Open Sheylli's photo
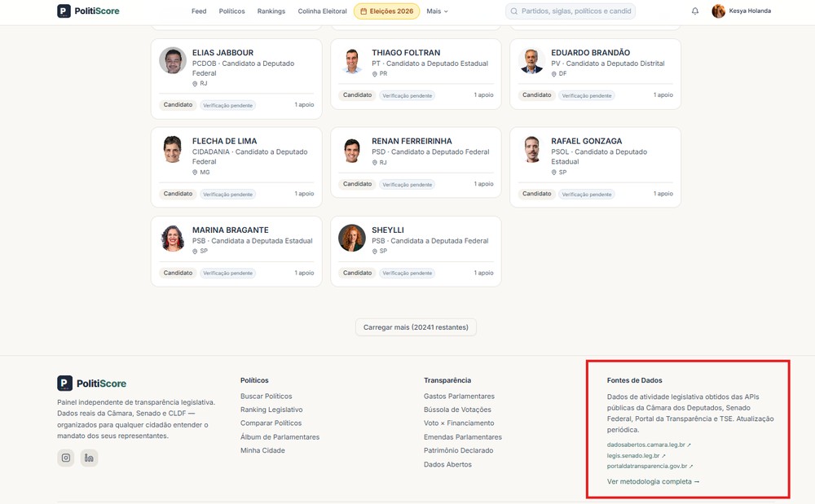Viewport: 815px width, 504px height. pos(352,238)
